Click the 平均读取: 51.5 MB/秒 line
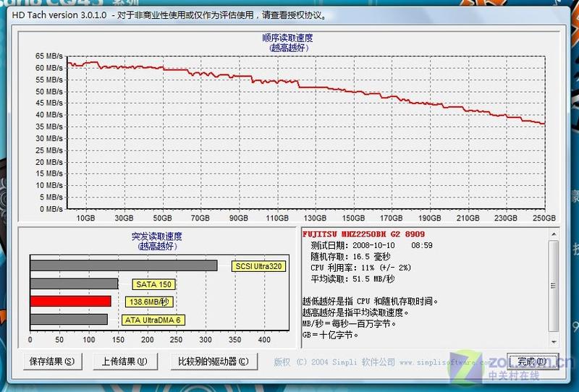579x392 pixels. click(352, 279)
